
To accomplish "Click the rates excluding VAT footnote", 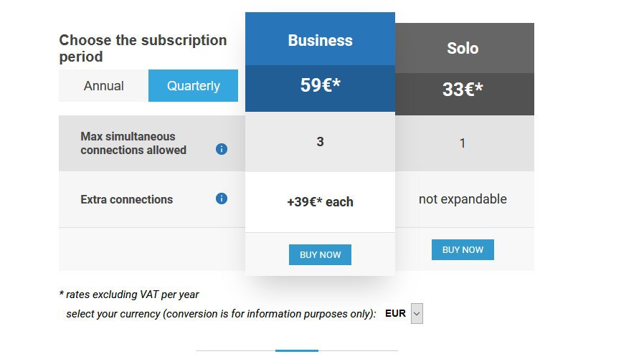I will [129, 295].
